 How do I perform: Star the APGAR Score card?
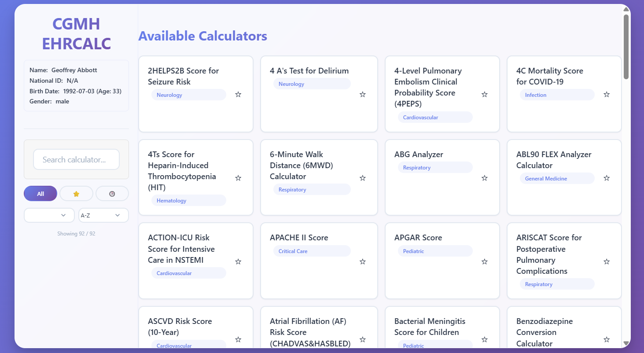tap(485, 261)
